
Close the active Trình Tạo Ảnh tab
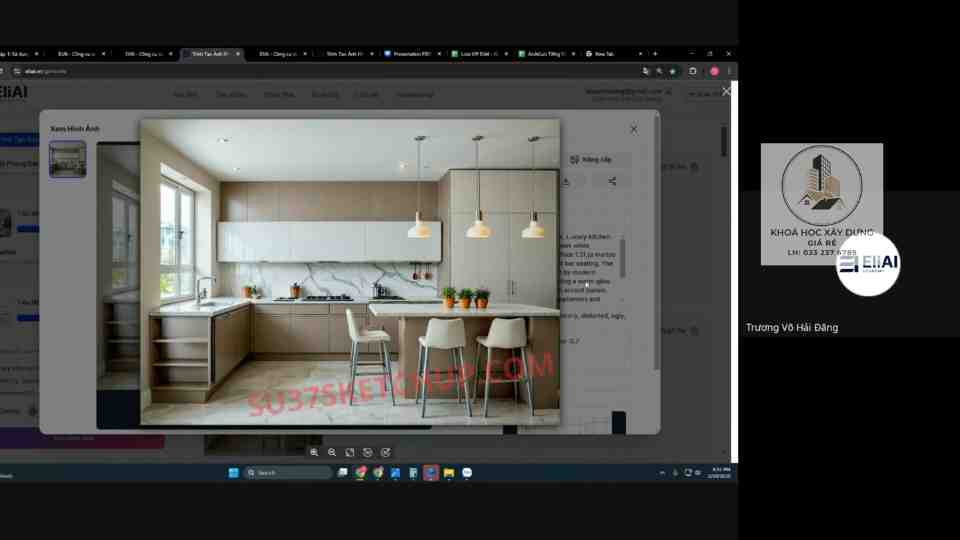pos(238,54)
